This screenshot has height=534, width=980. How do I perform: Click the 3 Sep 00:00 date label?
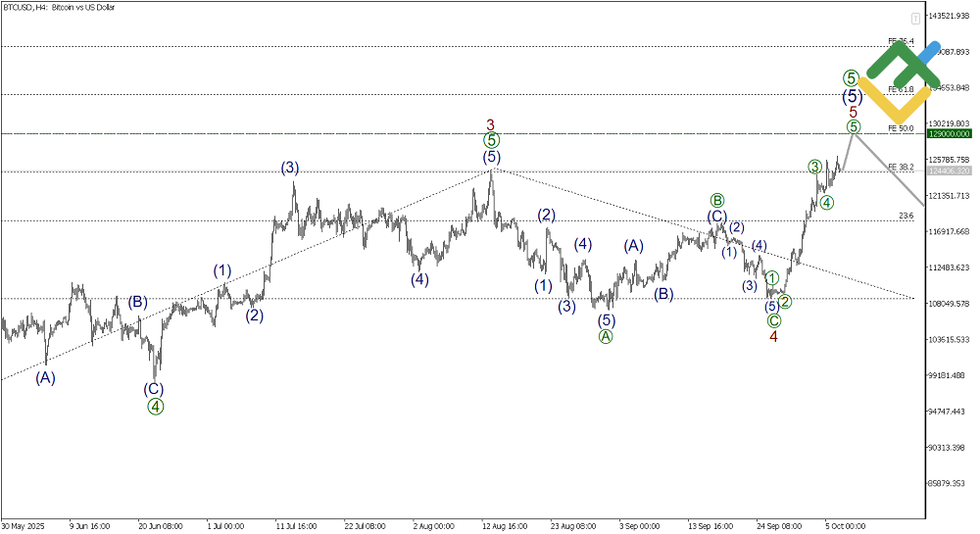coord(639,526)
